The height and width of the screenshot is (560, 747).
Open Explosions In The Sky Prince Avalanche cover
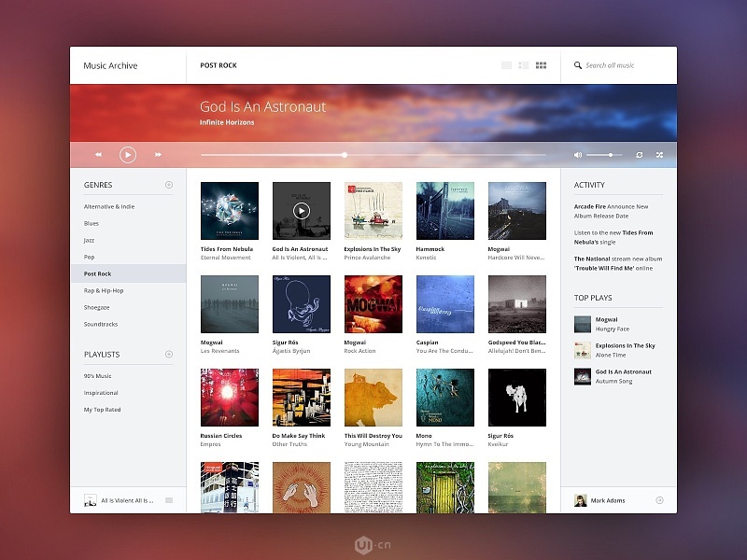pos(373,211)
